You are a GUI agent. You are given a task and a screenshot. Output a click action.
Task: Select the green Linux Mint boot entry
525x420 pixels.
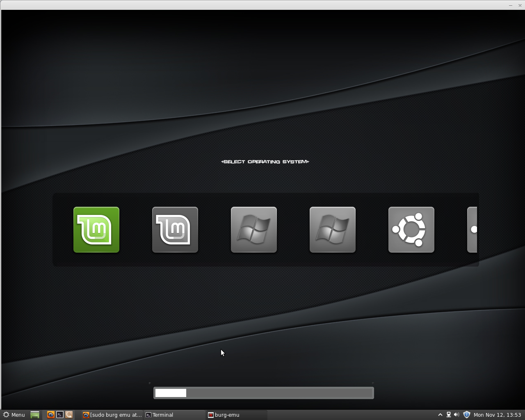(x=96, y=230)
